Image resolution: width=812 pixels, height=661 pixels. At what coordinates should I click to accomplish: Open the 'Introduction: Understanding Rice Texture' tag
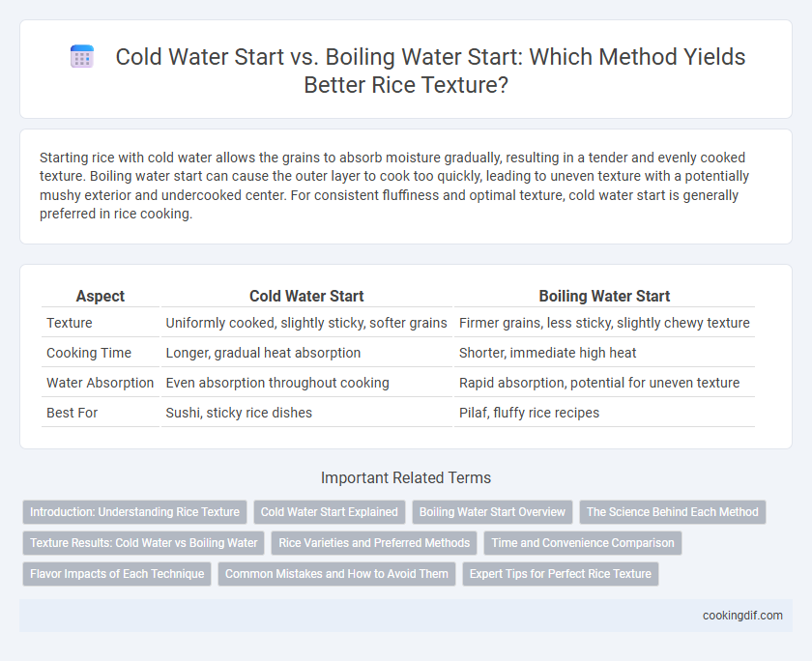134,512
